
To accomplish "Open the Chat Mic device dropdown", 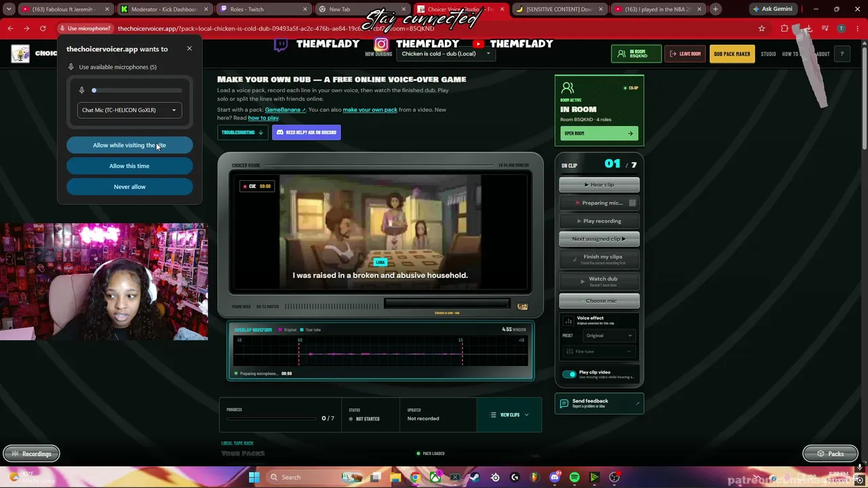I will tap(129, 110).
